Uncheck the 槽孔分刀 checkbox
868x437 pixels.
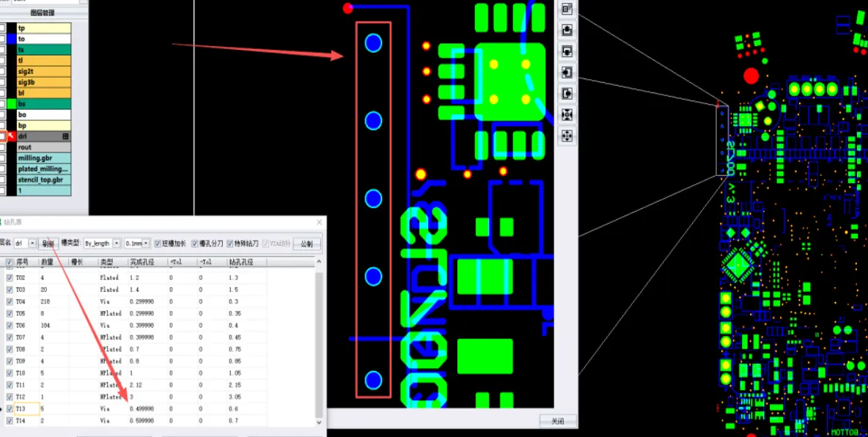pyautogui.click(x=195, y=243)
